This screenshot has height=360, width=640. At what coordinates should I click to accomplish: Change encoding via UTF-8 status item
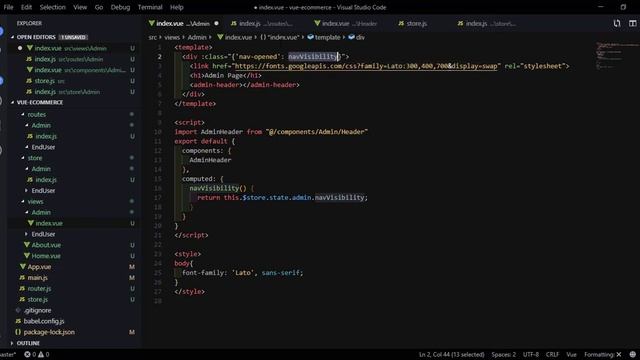(x=531, y=354)
